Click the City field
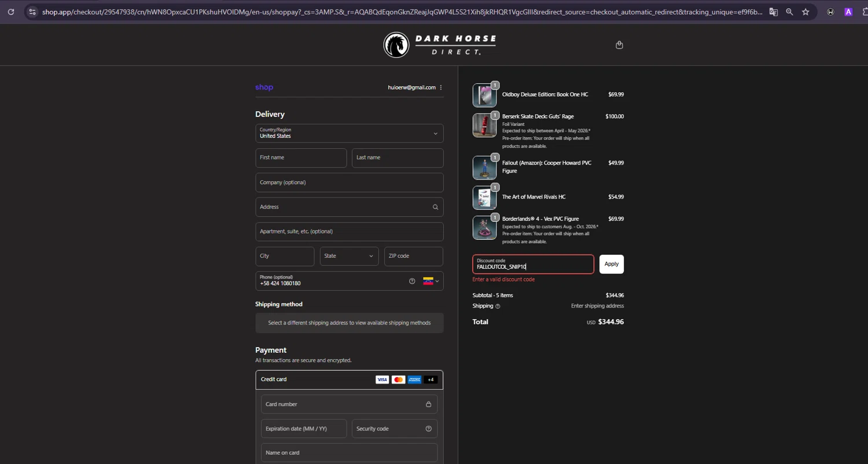Image resolution: width=868 pixels, height=464 pixels. point(285,256)
